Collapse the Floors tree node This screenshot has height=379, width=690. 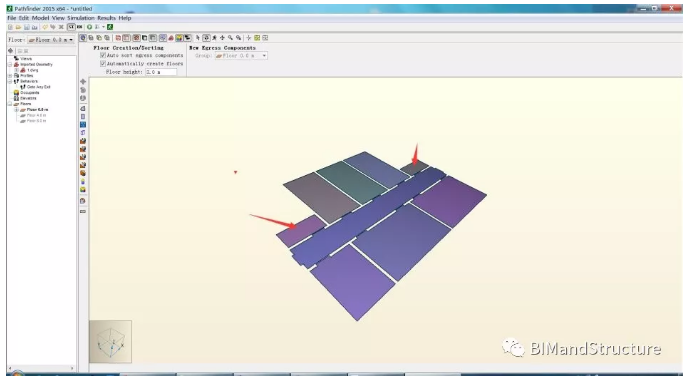point(10,104)
